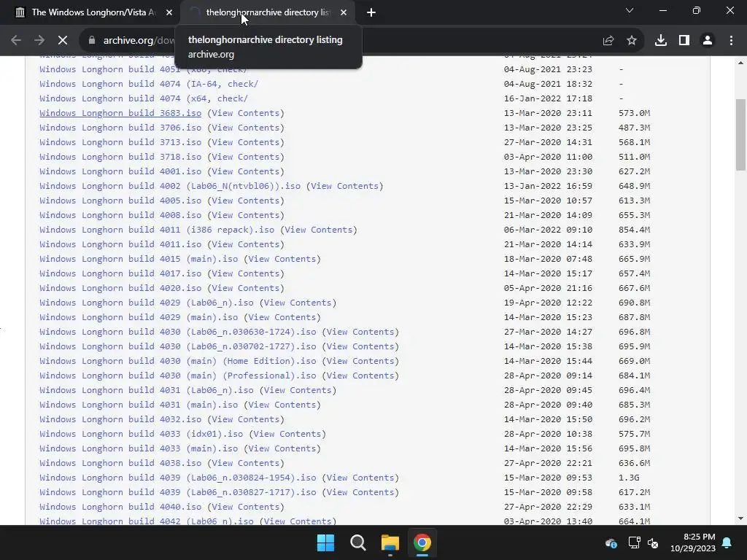Bookmark this page with star icon

coord(632,41)
